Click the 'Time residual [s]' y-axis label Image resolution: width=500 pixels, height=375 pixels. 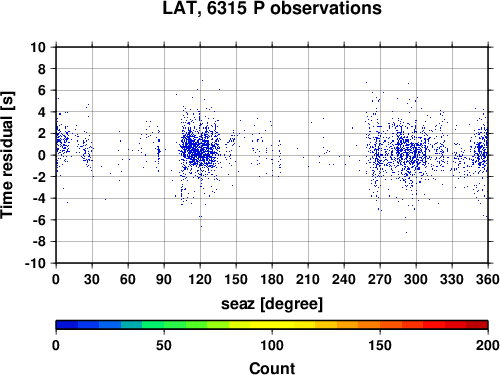[x=7, y=155]
